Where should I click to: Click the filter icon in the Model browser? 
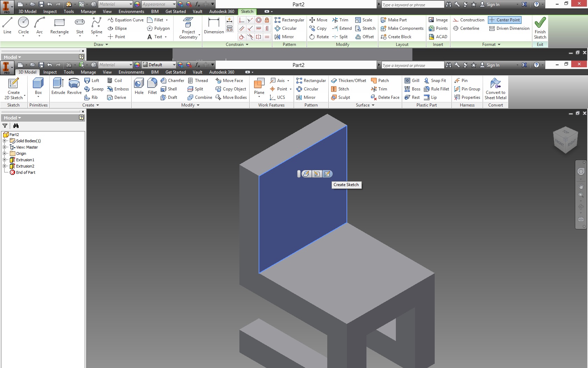pos(5,126)
